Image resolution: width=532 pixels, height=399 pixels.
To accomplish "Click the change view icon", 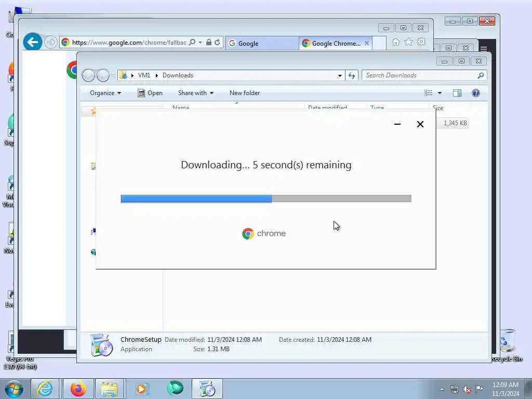I will tap(428, 93).
